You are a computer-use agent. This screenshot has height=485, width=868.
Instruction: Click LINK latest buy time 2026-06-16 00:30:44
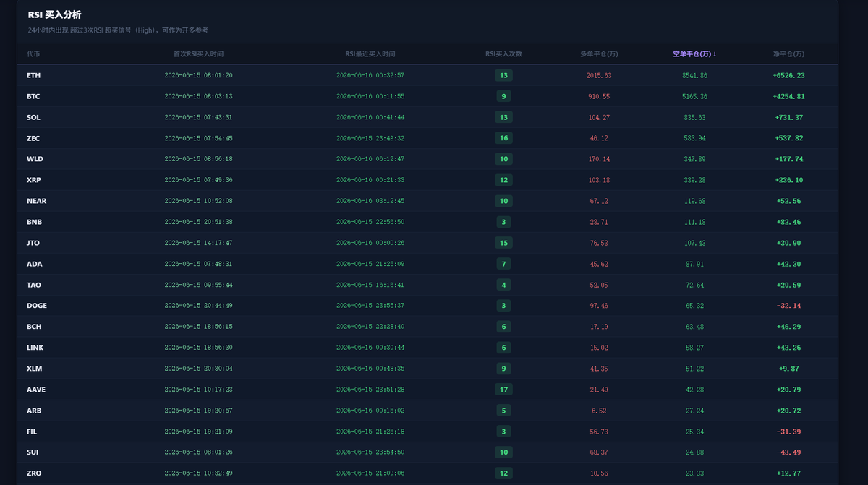[x=370, y=348]
